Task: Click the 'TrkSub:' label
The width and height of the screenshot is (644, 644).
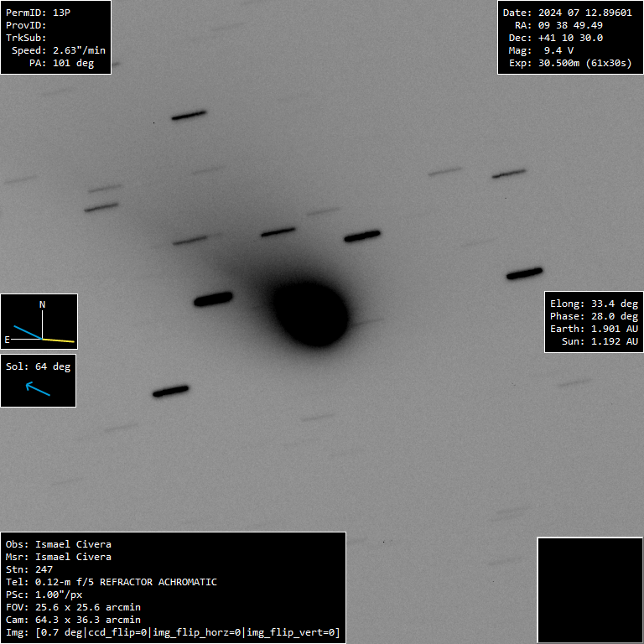Action: click(x=26, y=38)
